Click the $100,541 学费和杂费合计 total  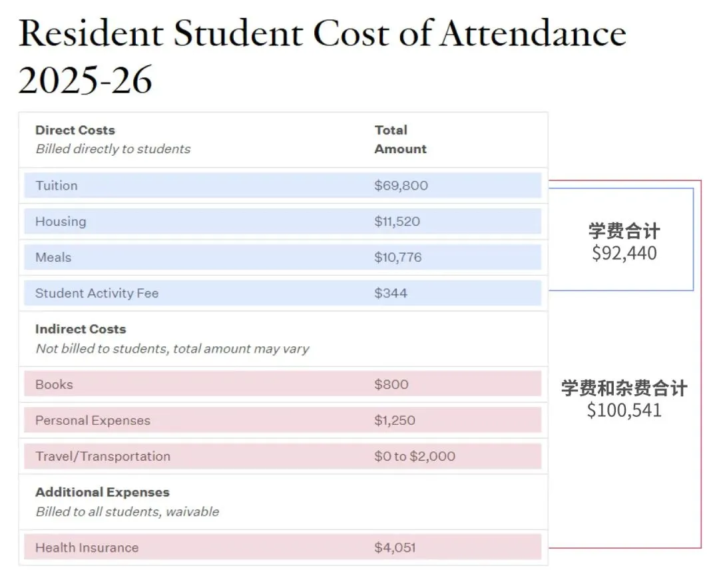coord(624,410)
